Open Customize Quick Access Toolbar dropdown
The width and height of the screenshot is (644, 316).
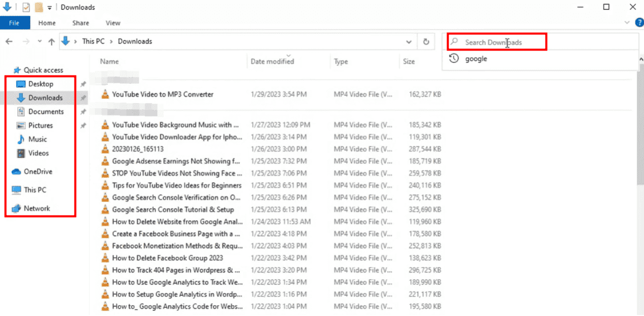pos(49,8)
